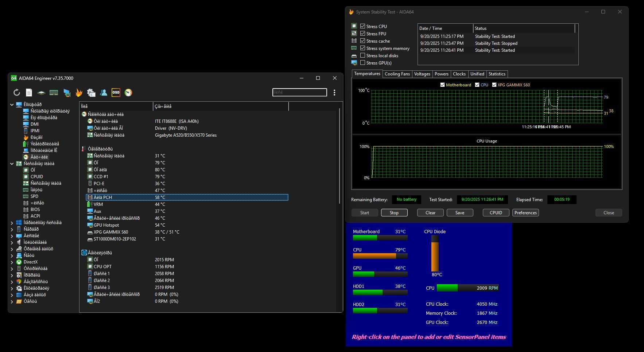Toggle the CPU graph legend checkbox
Viewport: 644px width, 352px height.
[477, 85]
